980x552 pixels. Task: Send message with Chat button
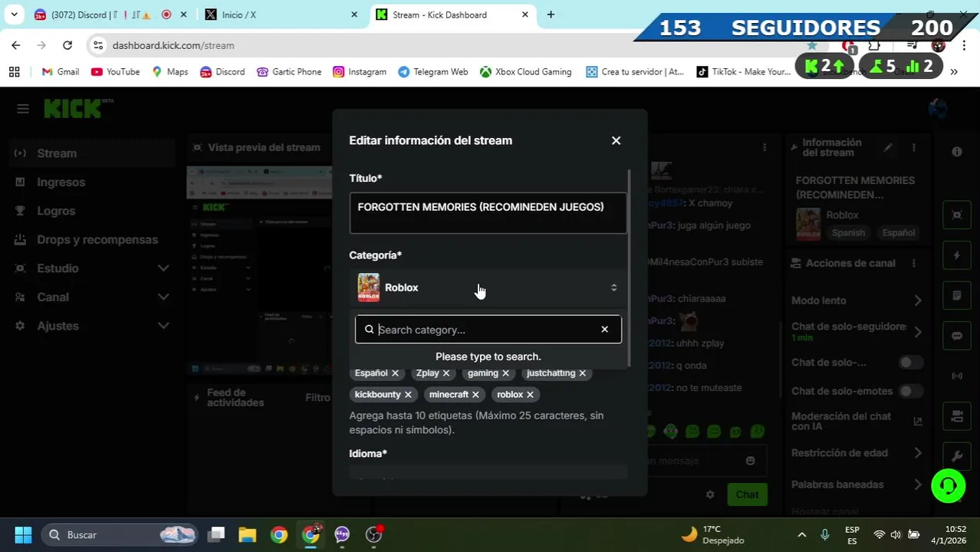[x=746, y=495]
